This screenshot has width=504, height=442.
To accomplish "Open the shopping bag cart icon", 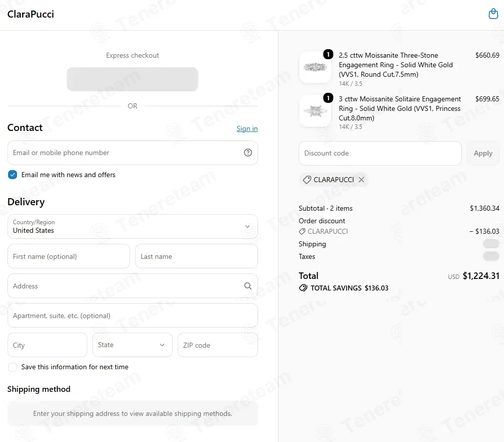I will click(x=493, y=14).
